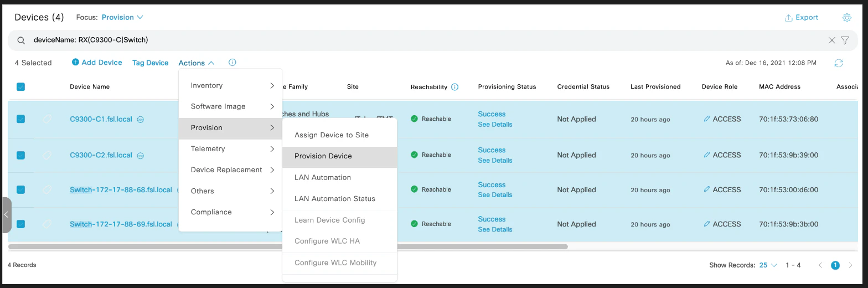Edit device role pencil for 70:1f:53:73:06:80
Image resolution: width=868 pixels, height=288 pixels.
click(707, 119)
